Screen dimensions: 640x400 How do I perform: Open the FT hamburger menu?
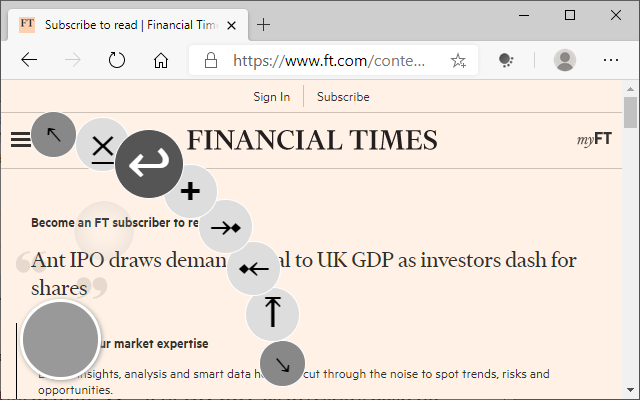coord(21,140)
